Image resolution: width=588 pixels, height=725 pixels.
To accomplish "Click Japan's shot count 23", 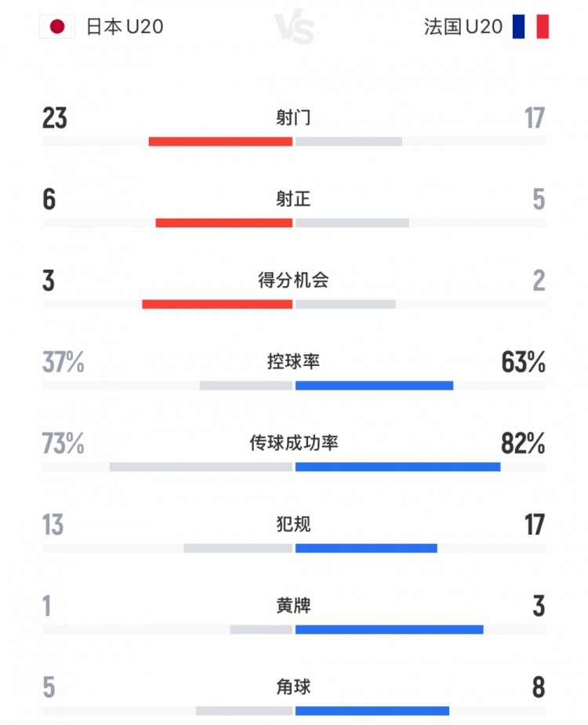I will (x=55, y=118).
